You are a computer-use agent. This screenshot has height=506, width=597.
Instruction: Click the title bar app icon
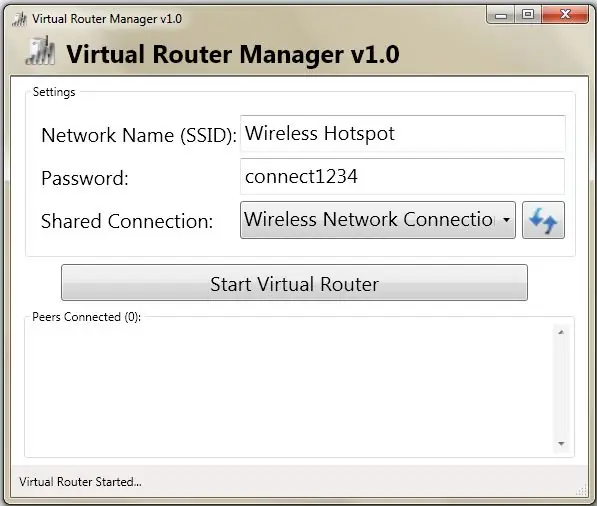(x=19, y=19)
